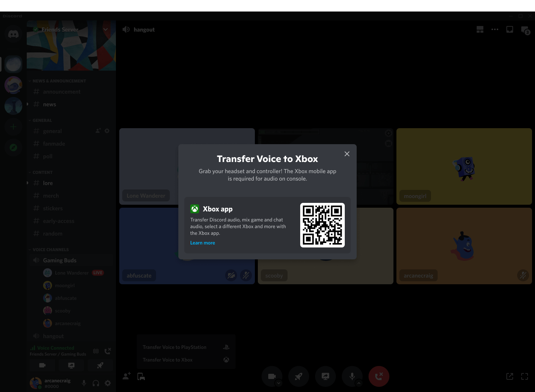Share your screen using the screen share icon

(325, 376)
